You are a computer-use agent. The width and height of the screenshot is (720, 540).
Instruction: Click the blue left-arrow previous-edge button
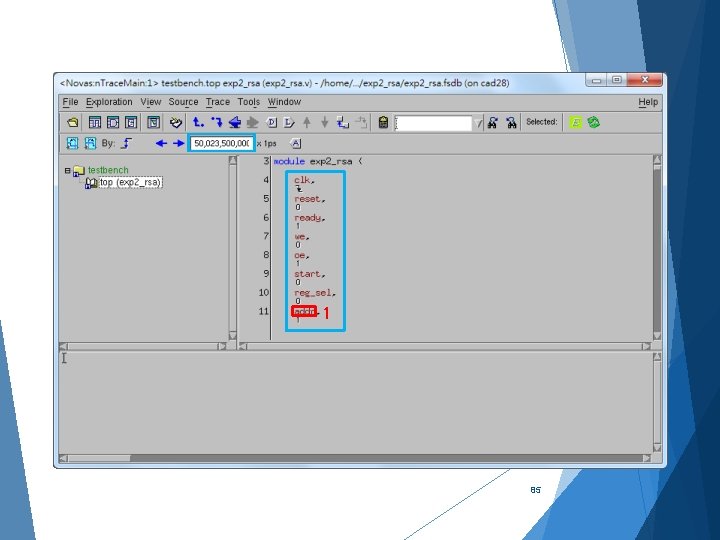coord(161,143)
